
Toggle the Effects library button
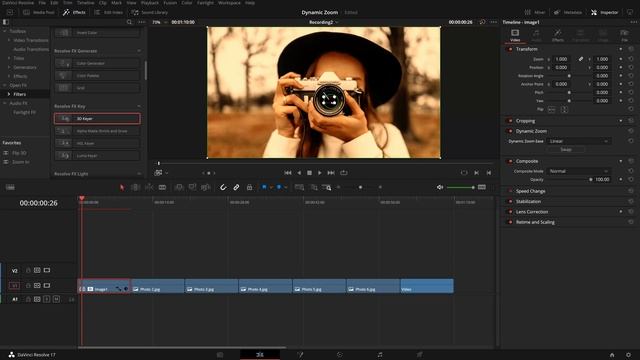tap(74, 13)
